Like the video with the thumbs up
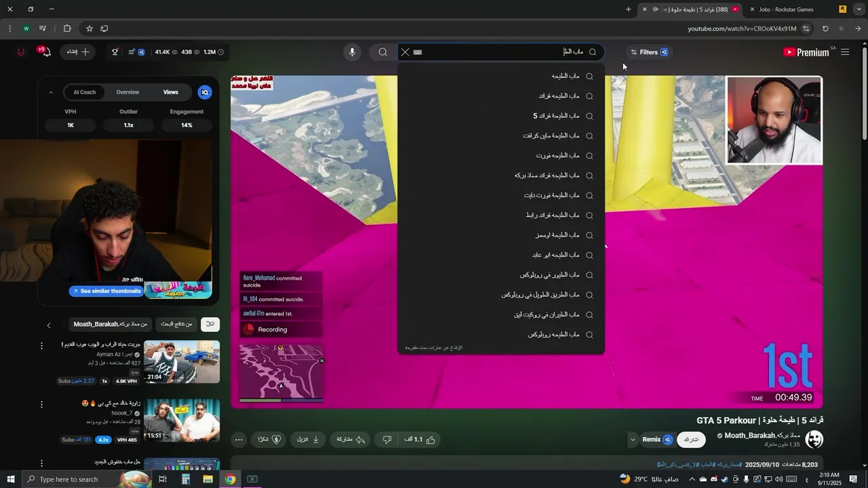The image size is (868, 488). (x=420, y=439)
